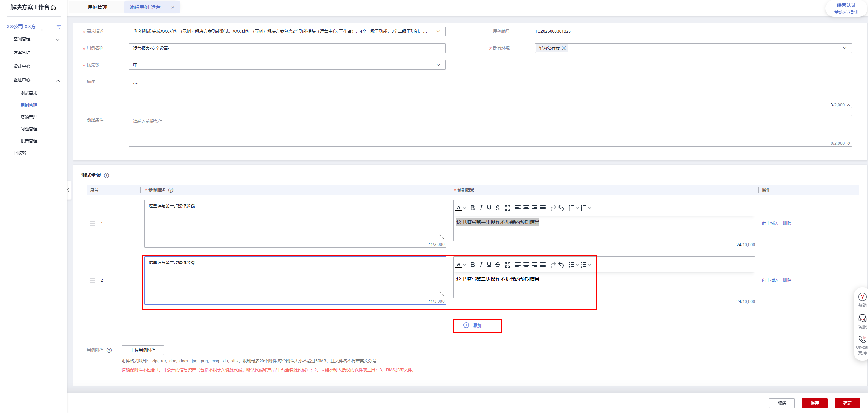Switch to the 用例管理 tab

coord(97,7)
